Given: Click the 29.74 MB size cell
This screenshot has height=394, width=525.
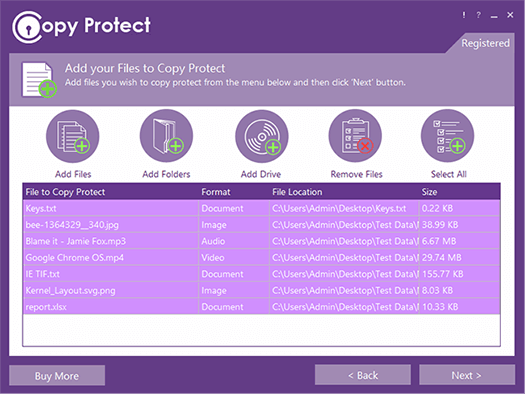Looking at the screenshot, I should pos(459,258).
